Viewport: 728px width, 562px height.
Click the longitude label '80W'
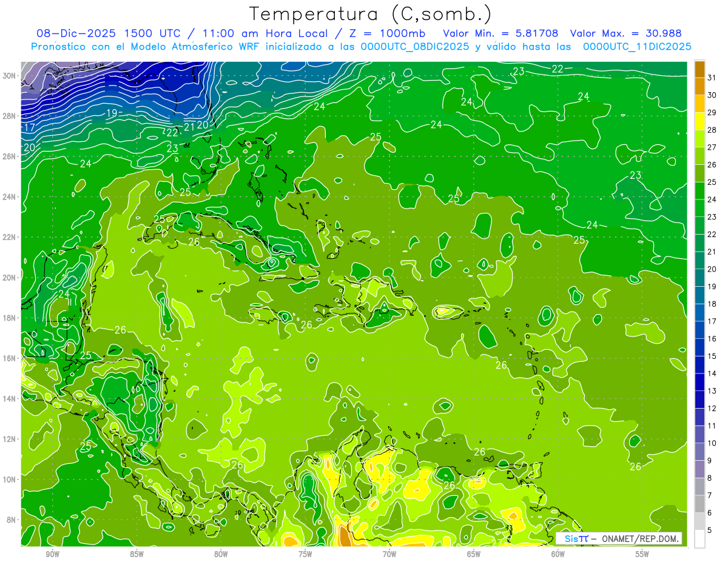pyautogui.click(x=221, y=554)
